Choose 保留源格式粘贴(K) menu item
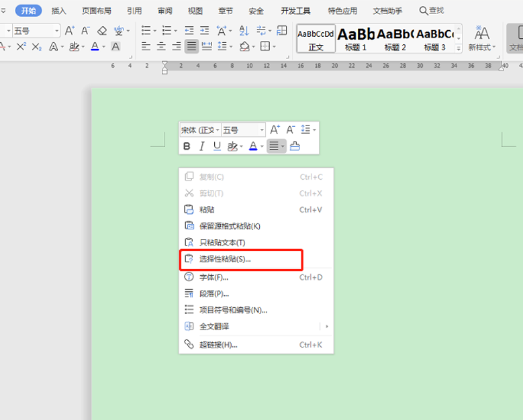Viewport: 523px width, 420px height. 256,226
